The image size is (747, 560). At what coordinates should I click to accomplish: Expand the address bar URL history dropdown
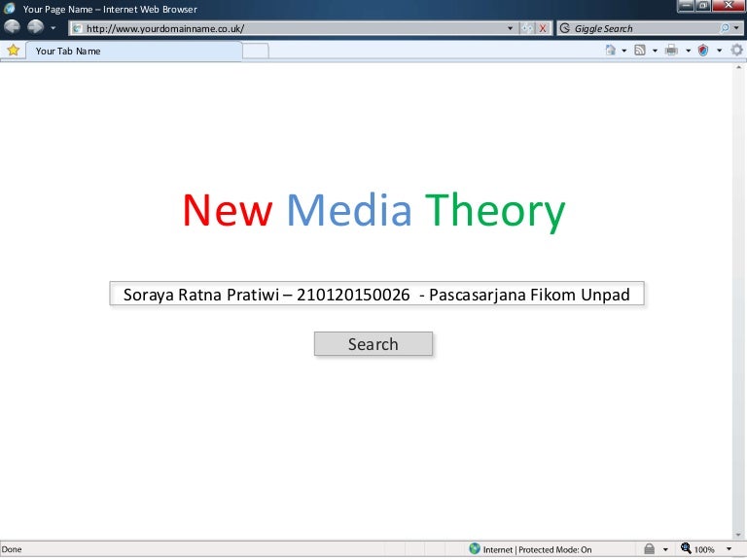tap(511, 28)
